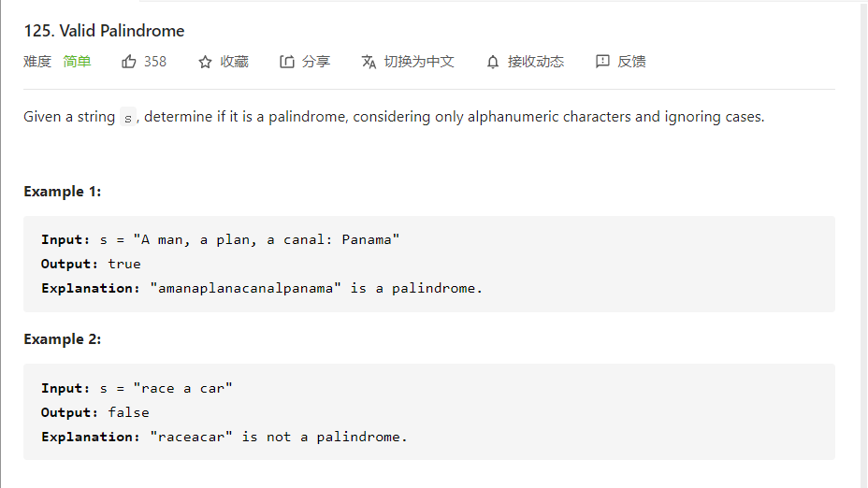Viewport: 868px width, 488px height.
Task: Click the thumbs-up like icon
Action: 129,62
